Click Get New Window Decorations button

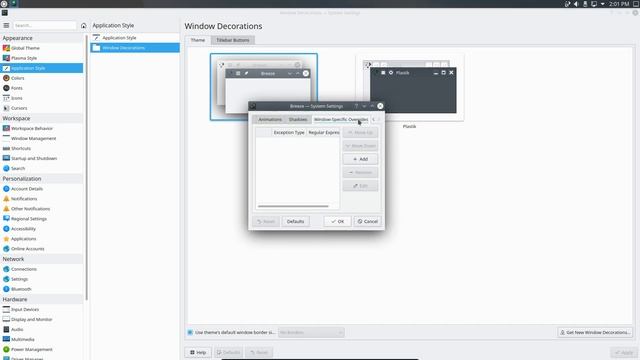click(x=595, y=332)
